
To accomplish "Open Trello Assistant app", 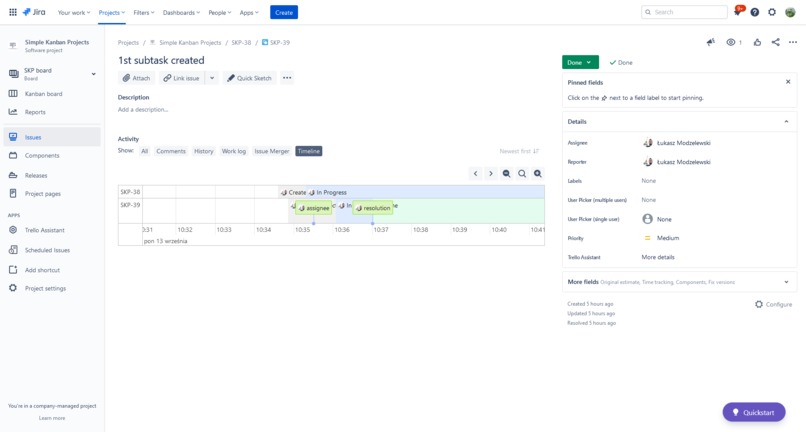I will pyautogui.click(x=51, y=230).
